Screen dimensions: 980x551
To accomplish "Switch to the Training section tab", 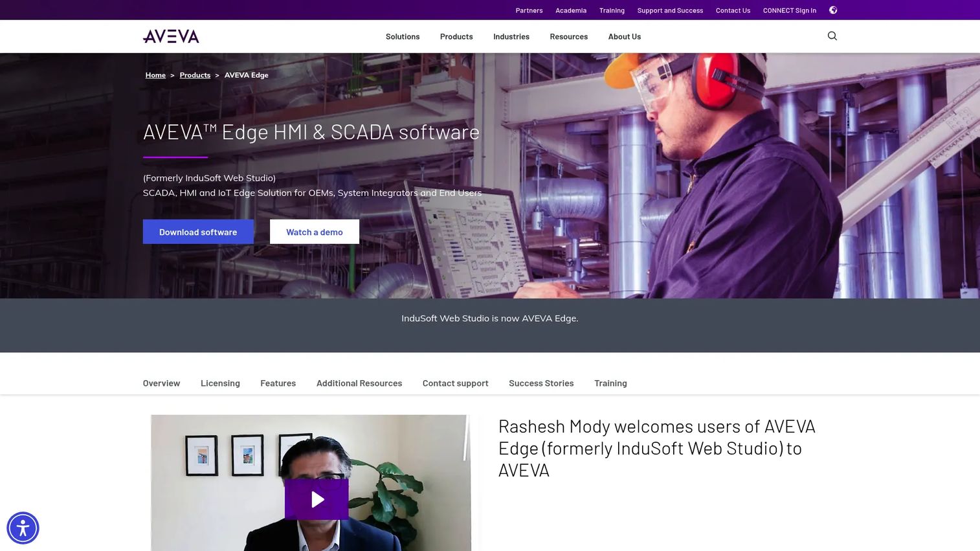I will [610, 383].
